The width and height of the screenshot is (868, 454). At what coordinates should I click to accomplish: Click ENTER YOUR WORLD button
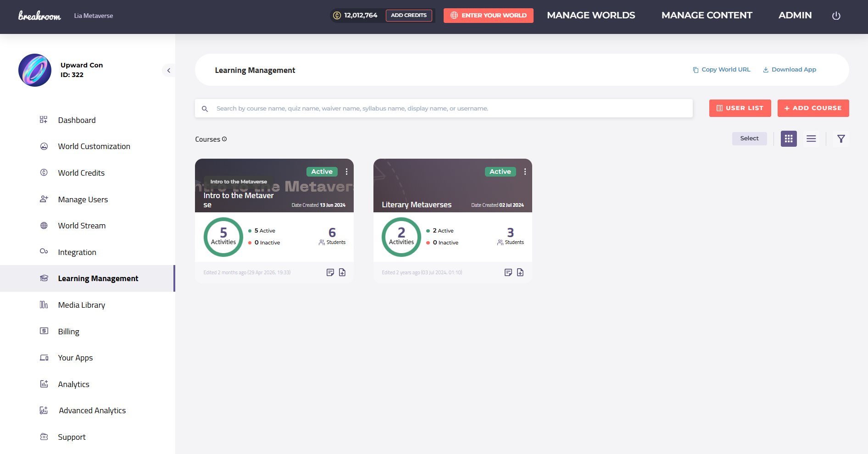click(489, 16)
